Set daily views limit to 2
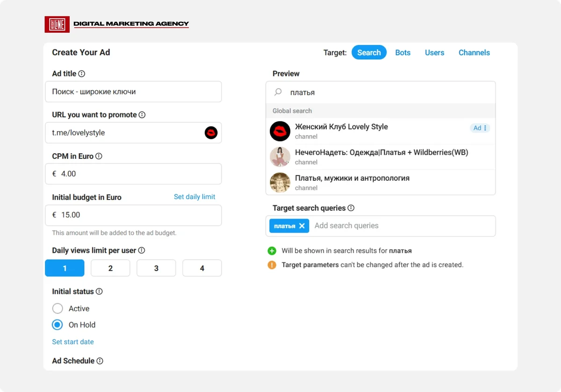Viewport: 561px width, 392px height. click(x=110, y=268)
